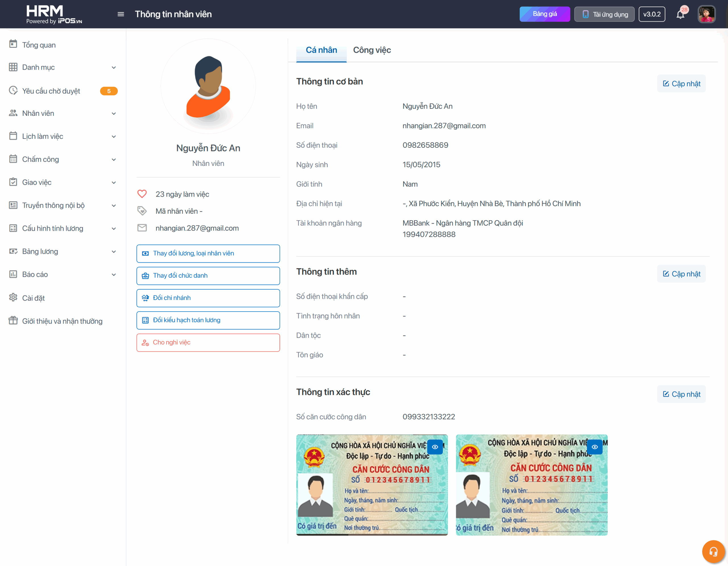Expand the Bảng lương menu chevron
The width and height of the screenshot is (728, 566).
coord(114,252)
